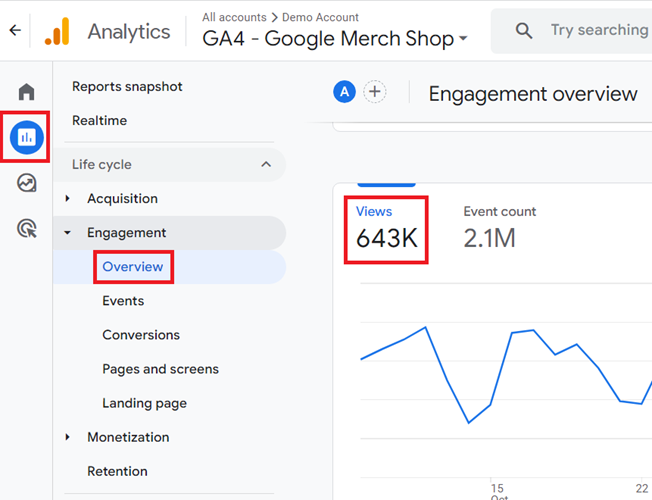The image size is (652, 500).
Task: Open the Realtime report
Action: [99, 121]
